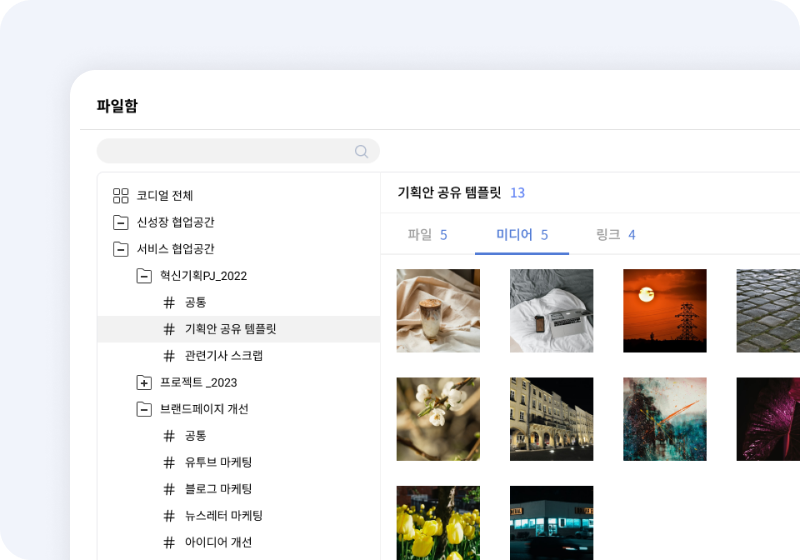The height and width of the screenshot is (560, 800).
Task: Click the 파일함 page title
Action: pyautogui.click(x=117, y=106)
